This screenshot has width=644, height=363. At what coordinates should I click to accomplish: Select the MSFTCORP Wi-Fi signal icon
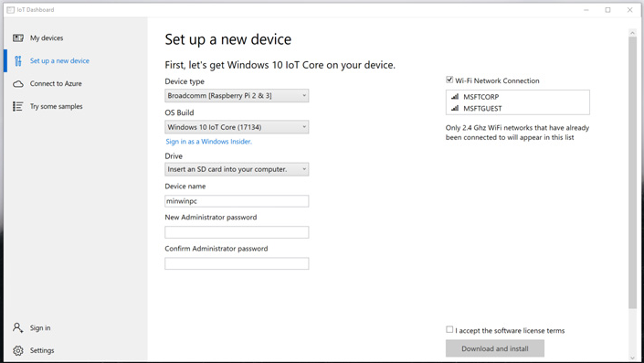coord(455,97)
